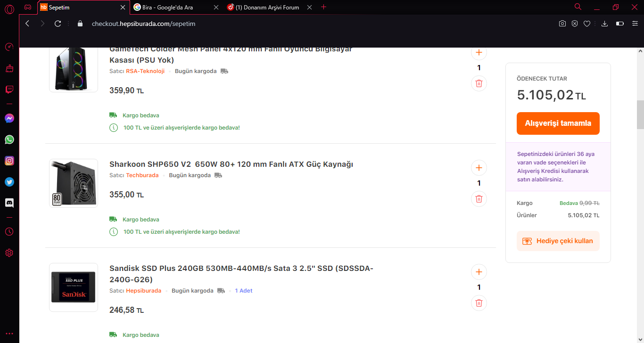This screenshot has width=644, height=343.
Task: Click the GameTech case product thumbnail
Action: click(x=74, y=70)
